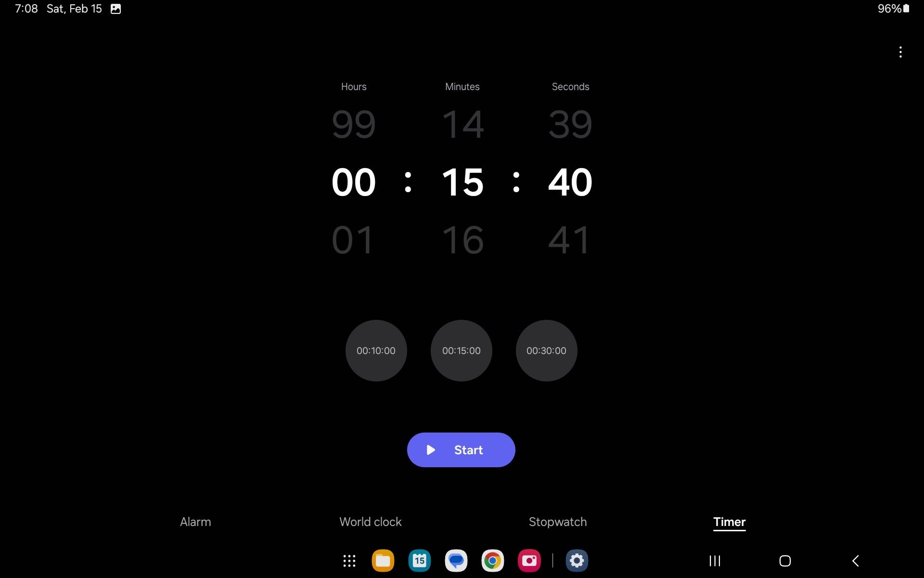Image resolution: width=924 pixels, height=578 pixels.
Task: Open the World clock section
Action: 370,521
